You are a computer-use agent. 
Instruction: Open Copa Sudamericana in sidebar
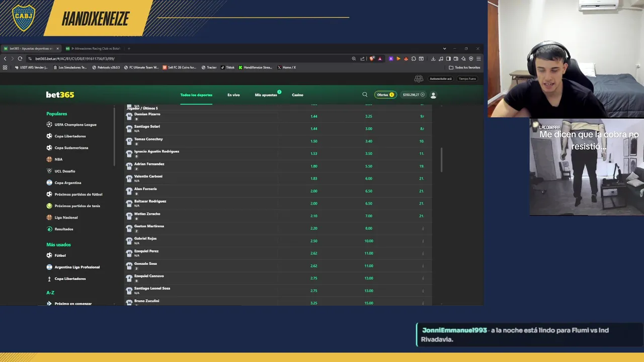tap(71, 148)
